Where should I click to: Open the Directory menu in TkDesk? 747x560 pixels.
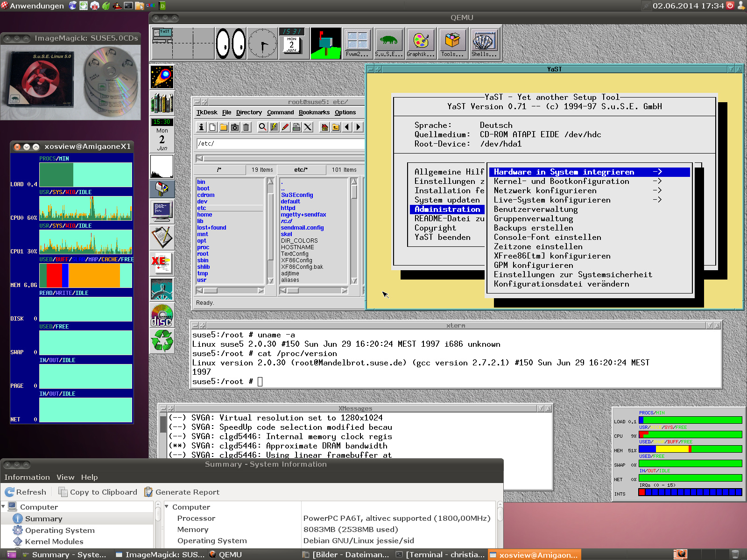[249, 112]
